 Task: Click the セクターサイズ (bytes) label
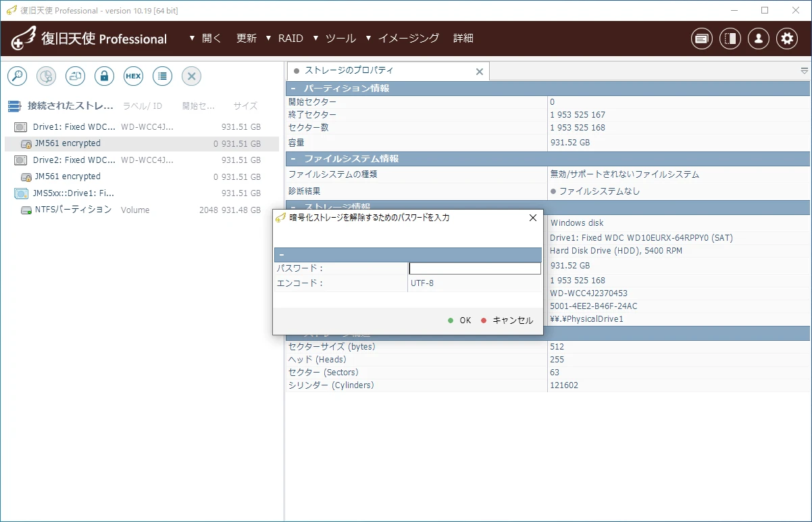332,347
